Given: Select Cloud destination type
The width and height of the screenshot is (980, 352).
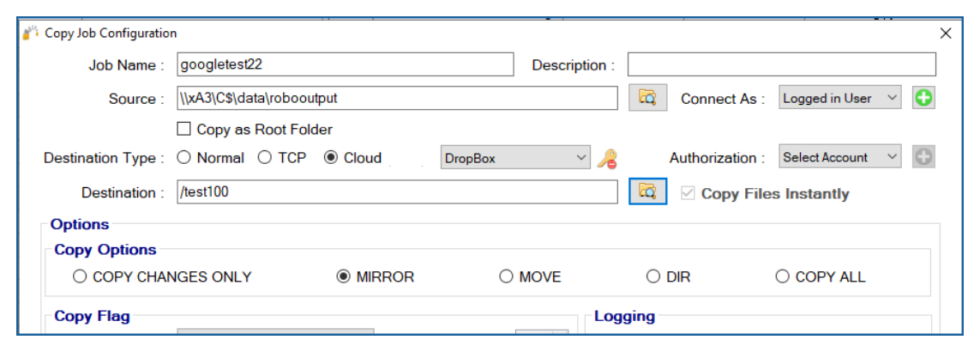Looking at the screenshot, I should pyautogui.click(x=331, y=158).
